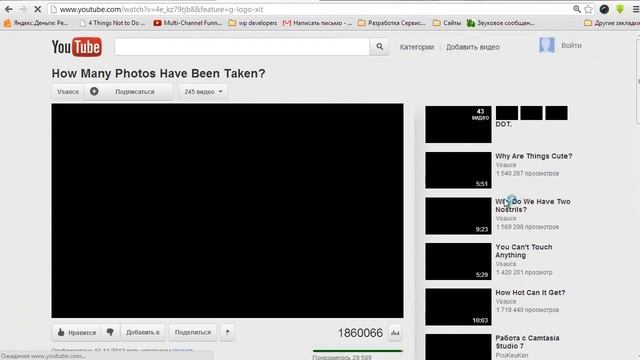This screenshot has width=640, height=360.
Task: Click the Войти sign-in link
Action: 571,45
